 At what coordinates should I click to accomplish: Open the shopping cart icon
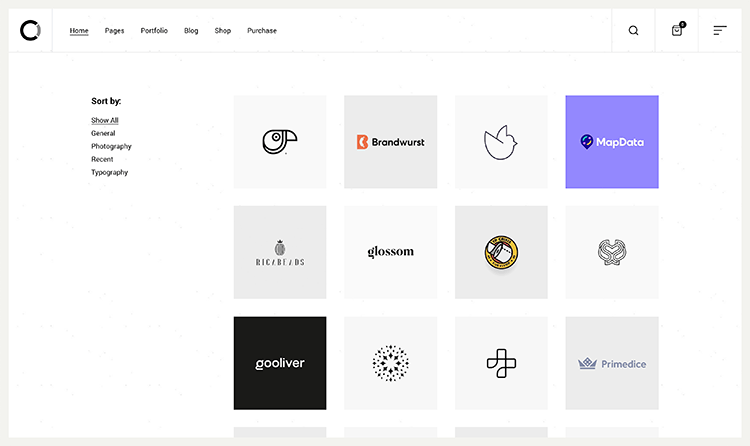pos(677,31)
